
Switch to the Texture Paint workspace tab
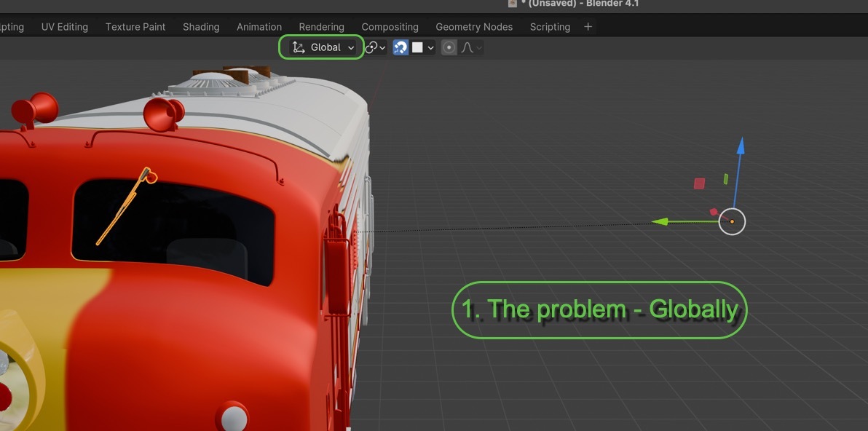(x=135, y=27)
